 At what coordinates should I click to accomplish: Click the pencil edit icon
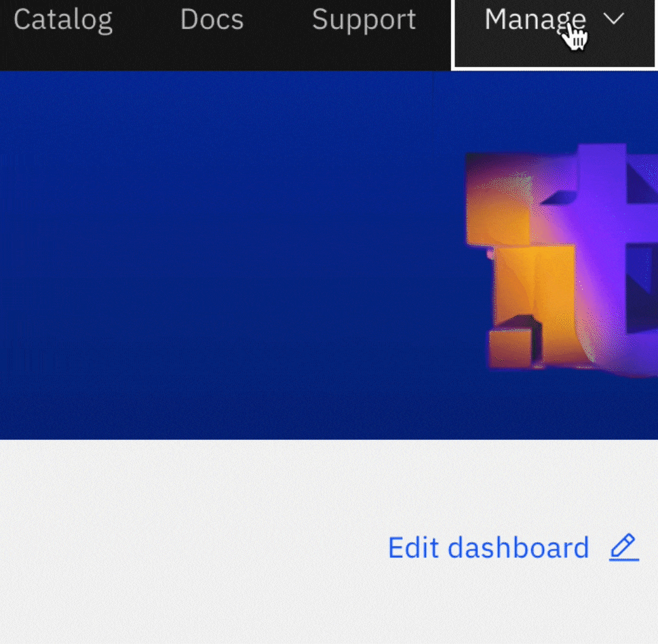(623, 547)
